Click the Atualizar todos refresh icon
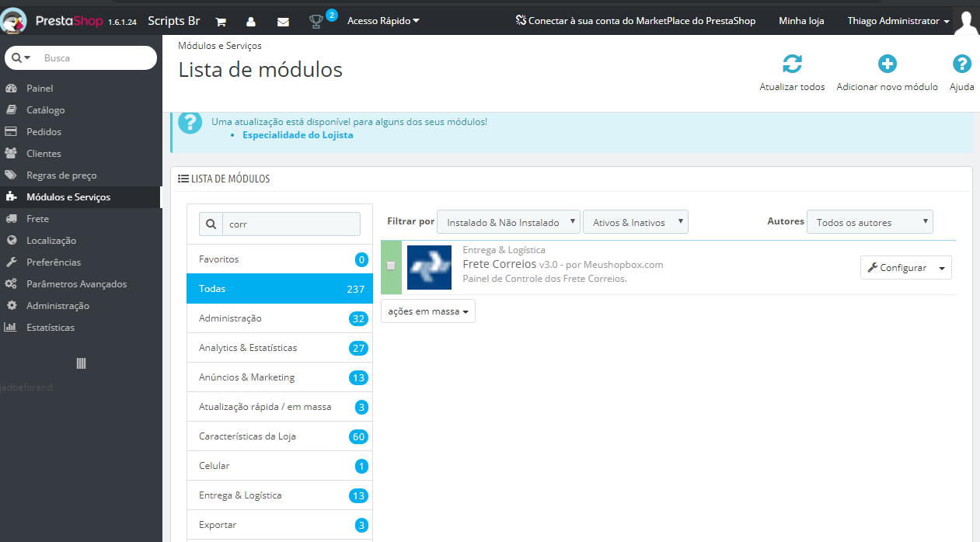 [792, 64]
